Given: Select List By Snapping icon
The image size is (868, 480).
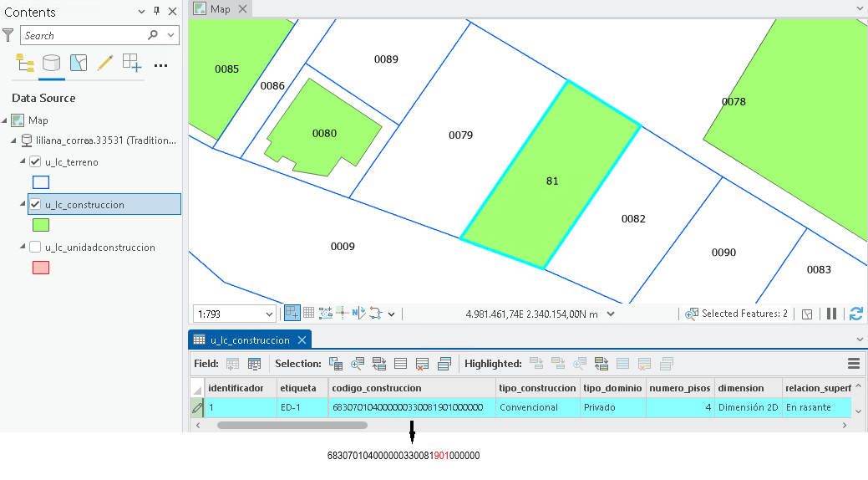Looking at the screenshot, I should [132, 63].
